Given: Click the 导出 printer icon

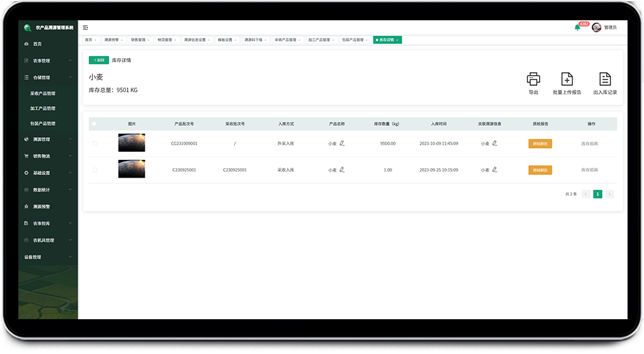Looking at the screenshot, I should [533, 79].
